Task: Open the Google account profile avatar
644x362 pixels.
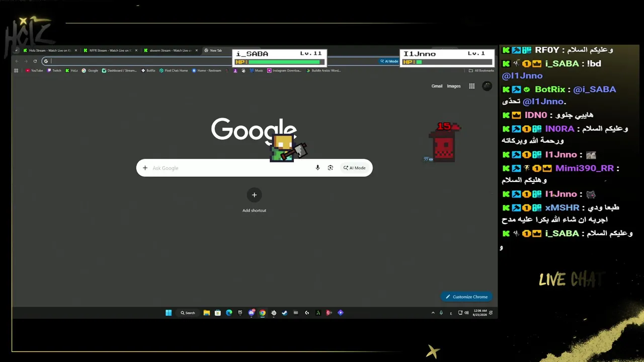Action: pyautogui.click(x=487, y=86)
